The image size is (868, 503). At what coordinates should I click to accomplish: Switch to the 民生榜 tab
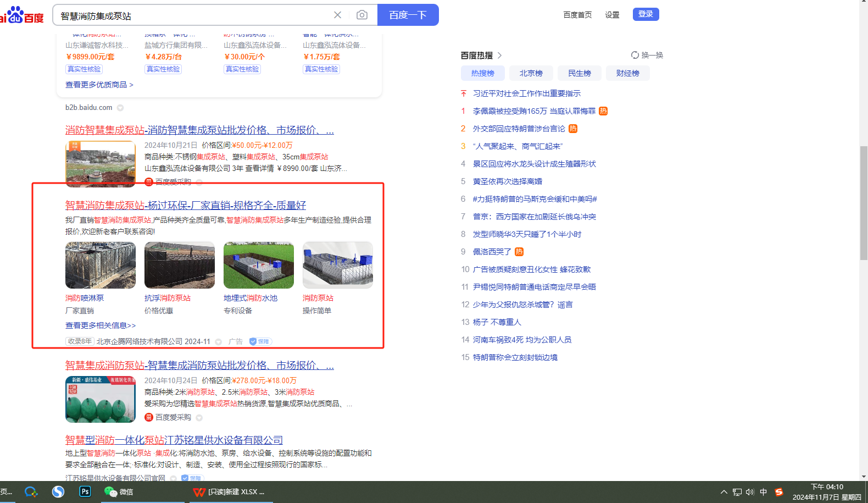point(580,73)
